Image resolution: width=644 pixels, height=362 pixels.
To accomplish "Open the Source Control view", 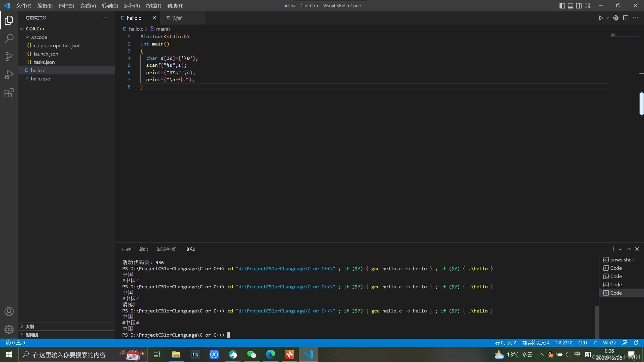I will pos(9,56).
